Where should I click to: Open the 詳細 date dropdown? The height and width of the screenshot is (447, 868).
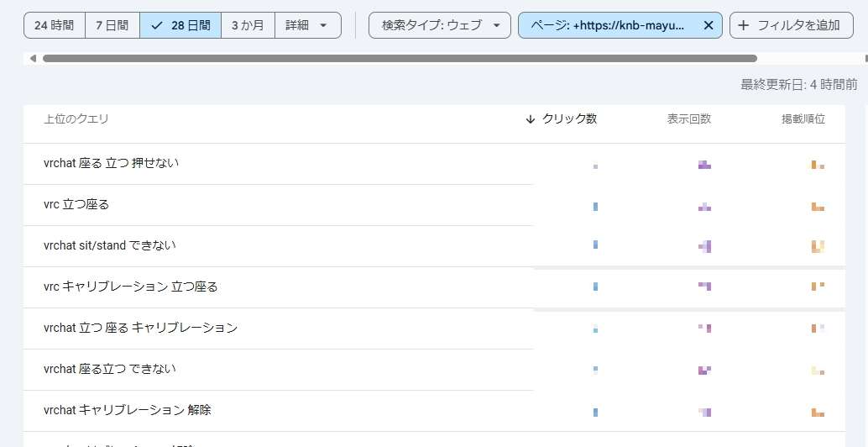(307, 25)
